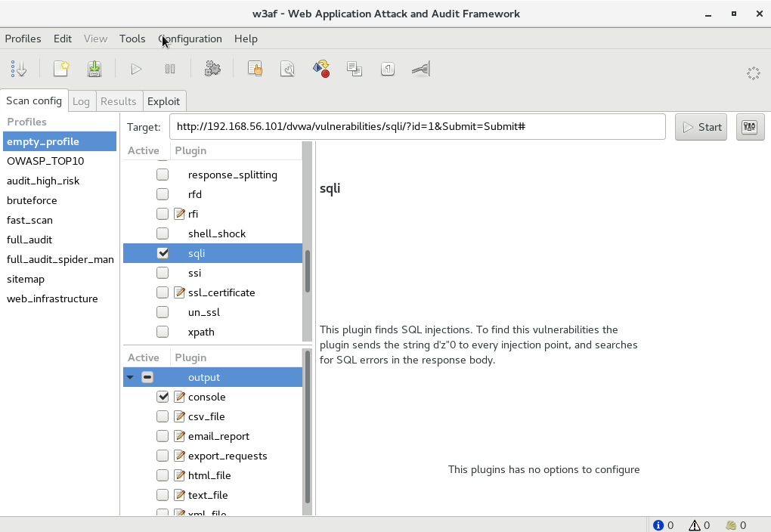The image size is (771, 532).
Task: Collapse the output plugin tree
Action: point(130,377)
